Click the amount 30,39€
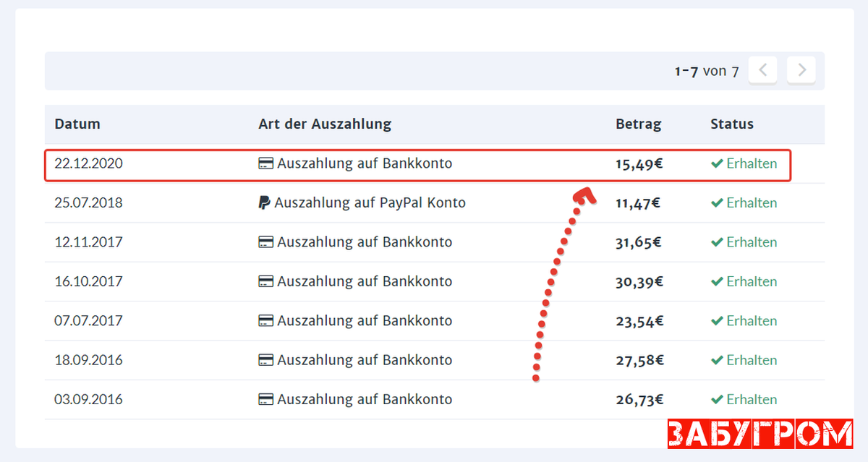This screenshot has width=868, height=462. coord(639,282)
